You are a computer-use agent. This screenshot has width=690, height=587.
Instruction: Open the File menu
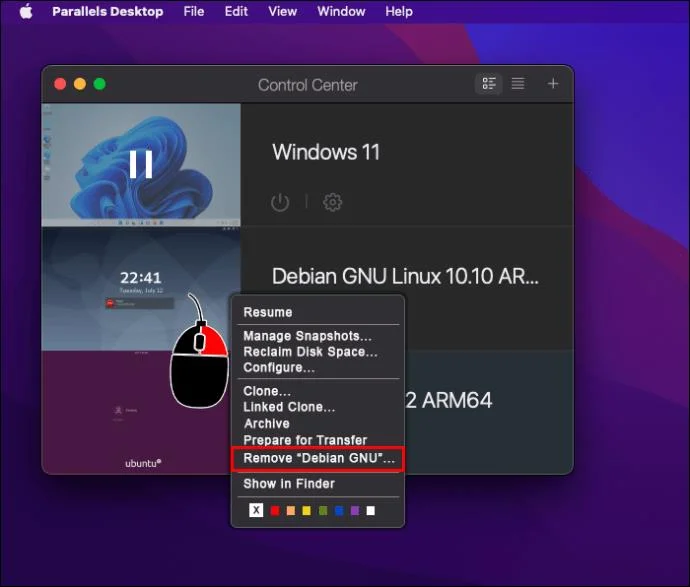pyautogui.click(x=194, y=11)
